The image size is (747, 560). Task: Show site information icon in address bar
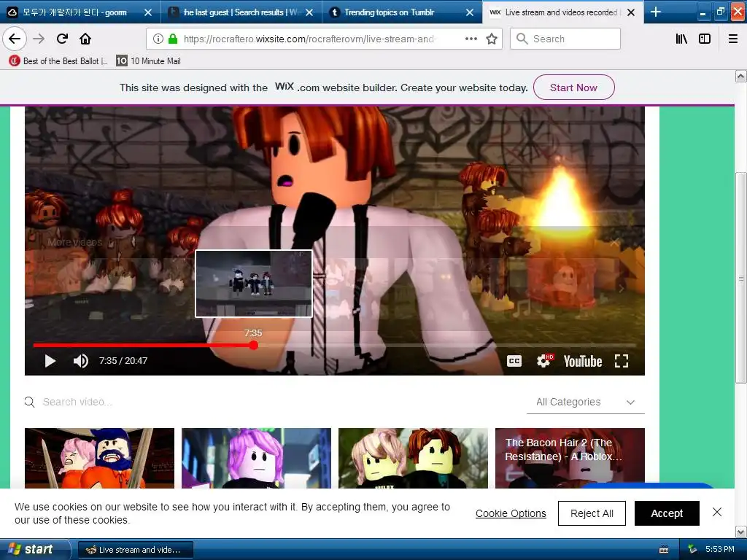point(158,39)
